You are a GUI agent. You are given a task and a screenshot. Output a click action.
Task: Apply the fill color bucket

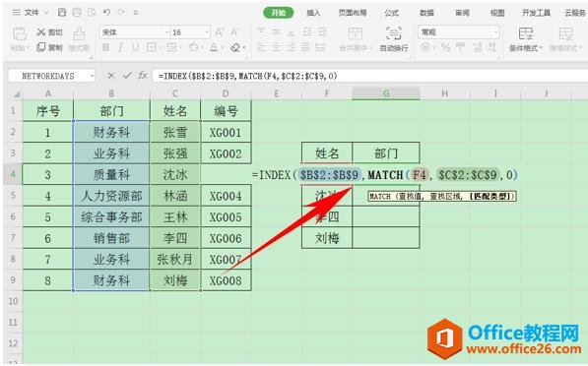(193, 47)
